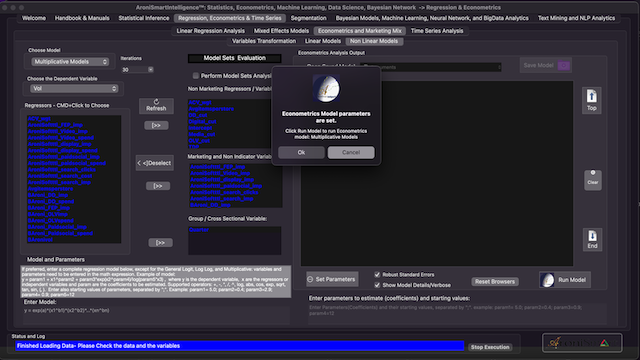
Task: Click the AroniSoft logo at bottom right
Action: point(582,342)
